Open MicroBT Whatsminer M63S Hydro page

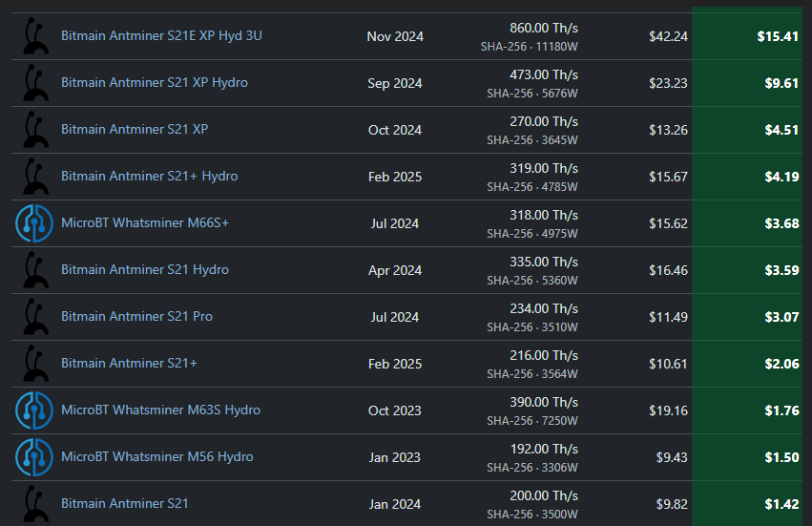tap(160, 410)
